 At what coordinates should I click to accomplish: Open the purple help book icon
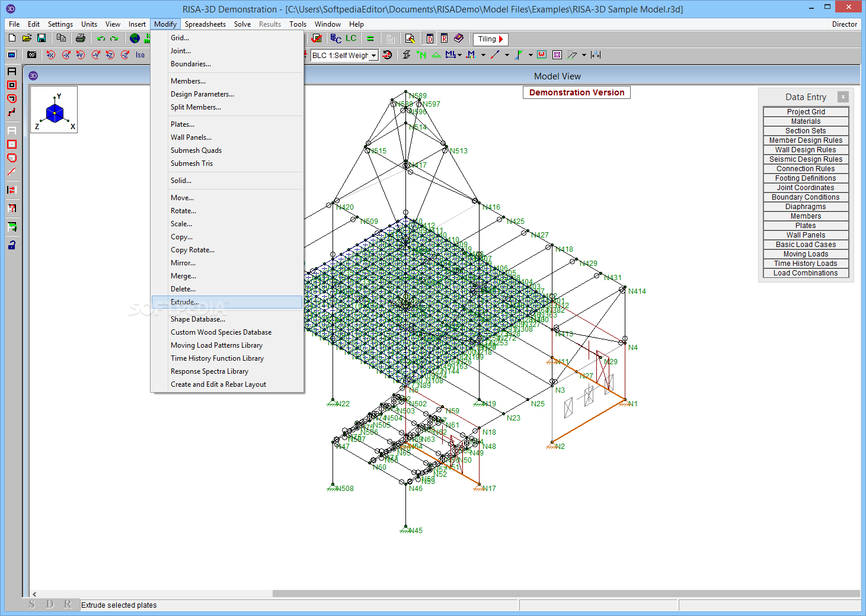pyautogui.click(x=459, y=38)
